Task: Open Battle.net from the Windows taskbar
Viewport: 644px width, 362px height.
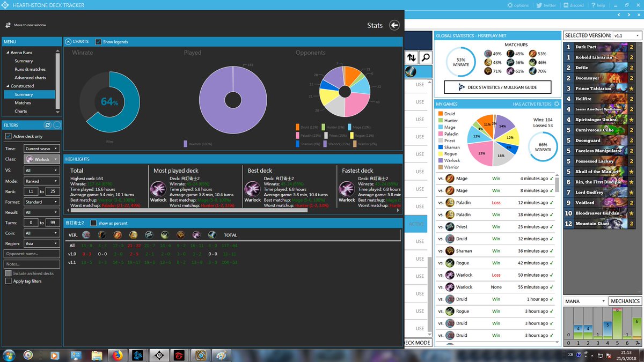Action: click(138, 355)
